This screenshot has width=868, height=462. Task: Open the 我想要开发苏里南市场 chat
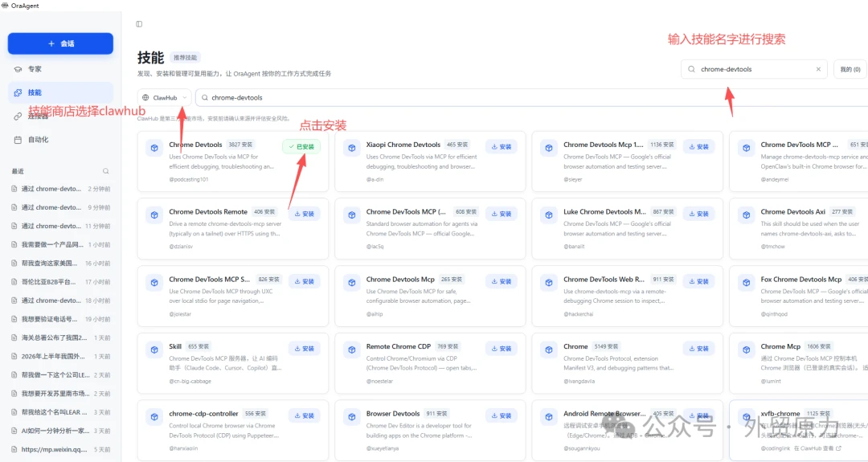tap(60, 394)
